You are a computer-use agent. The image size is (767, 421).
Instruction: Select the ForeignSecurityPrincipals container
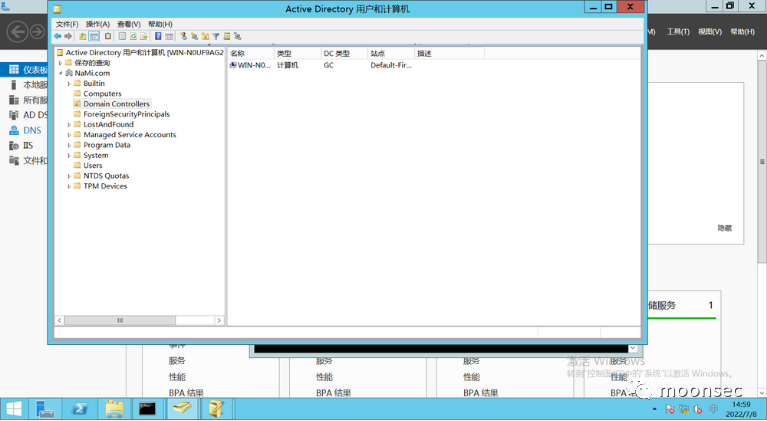126,114
